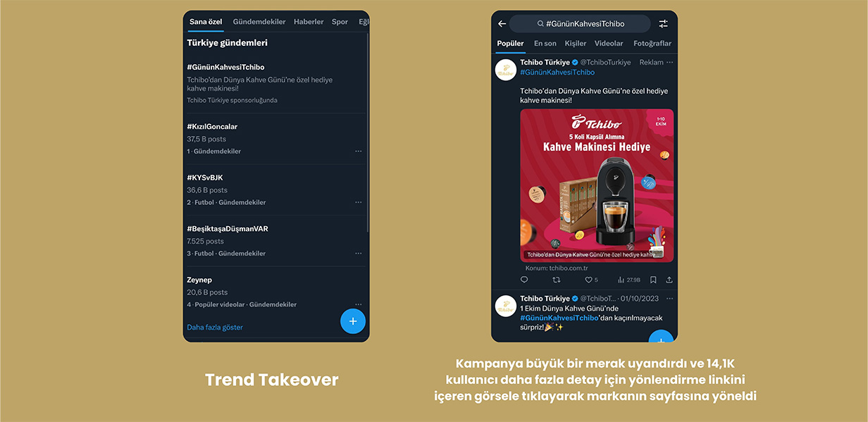868x422 pixels.
Task: Open Tchibo coffee machine ad image
Action: [597, 185]
